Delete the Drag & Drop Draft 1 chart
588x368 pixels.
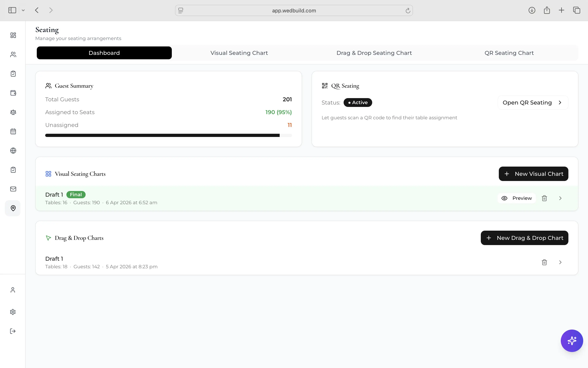tap(544, 262)
